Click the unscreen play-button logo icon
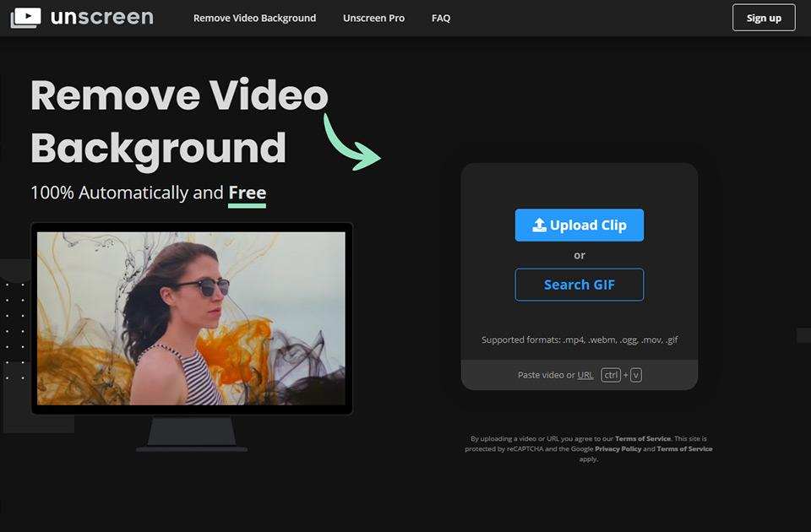The width and height of the screenshot is (811, 532). [25, 17]
